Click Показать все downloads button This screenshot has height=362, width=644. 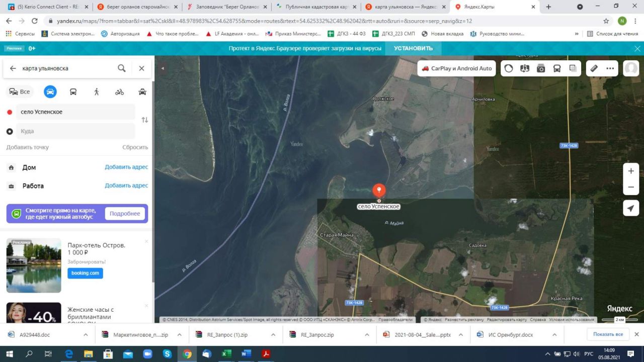[608, 334]
